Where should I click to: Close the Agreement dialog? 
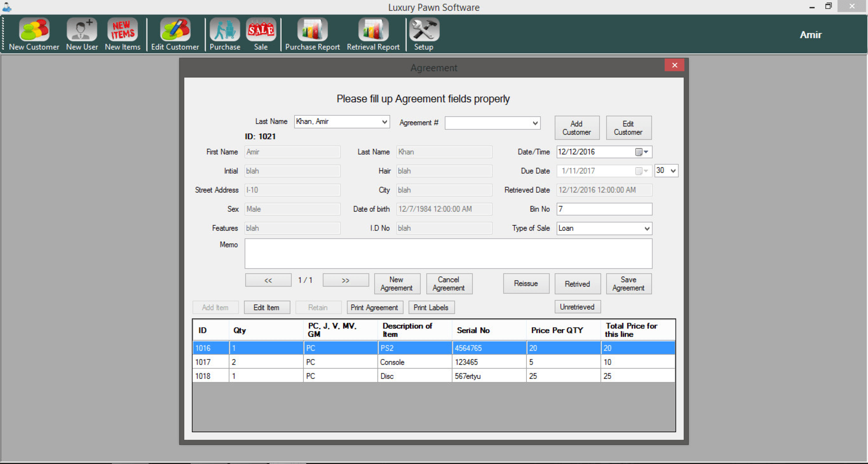coord(674,65)
